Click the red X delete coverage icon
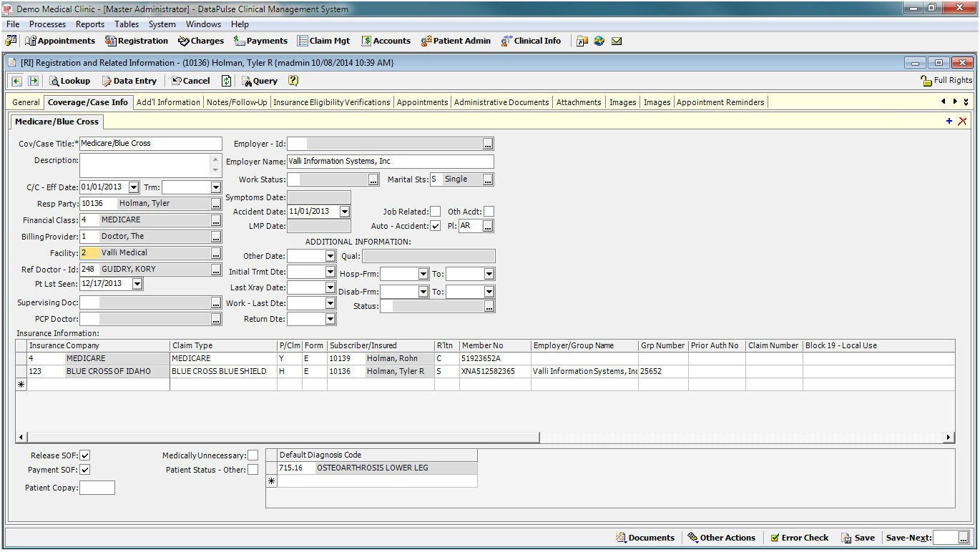Screen dimensions: 980x552 [x=962, y=122]
